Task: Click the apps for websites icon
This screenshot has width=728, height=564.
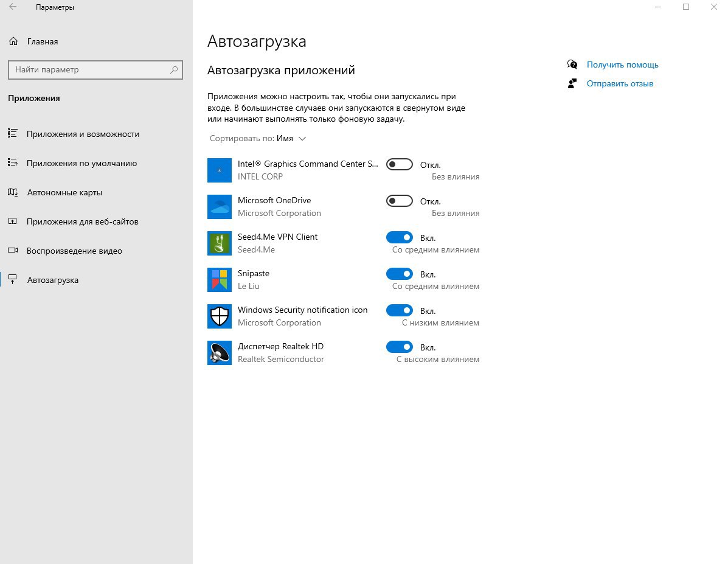Action: pos(13,221)
